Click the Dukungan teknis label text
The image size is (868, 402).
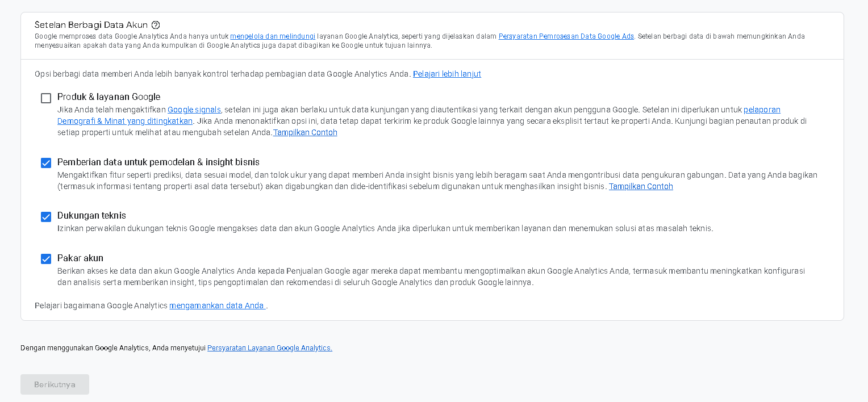point(91,216)
